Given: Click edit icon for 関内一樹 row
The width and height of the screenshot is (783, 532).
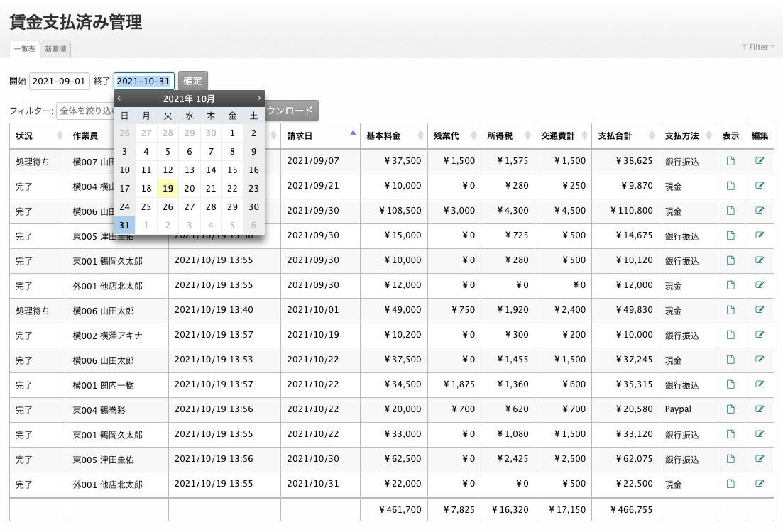Looking at the screenshot, I should pyautogui.click(x=760, y=384).
